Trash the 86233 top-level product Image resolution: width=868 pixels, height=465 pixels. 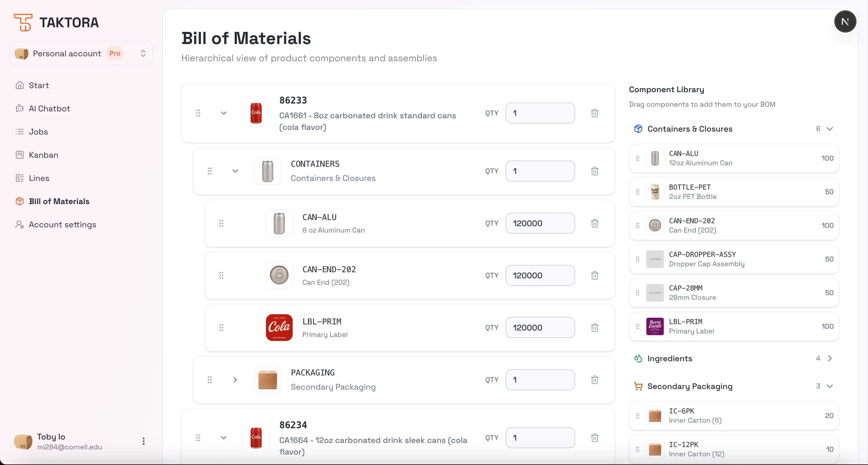coord(595,113)
